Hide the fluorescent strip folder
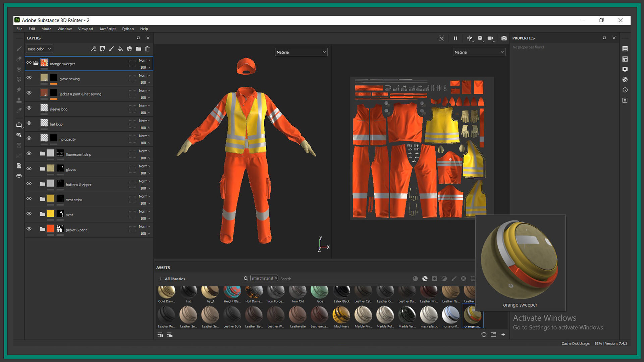644x362 pixels. click(29, 153)
